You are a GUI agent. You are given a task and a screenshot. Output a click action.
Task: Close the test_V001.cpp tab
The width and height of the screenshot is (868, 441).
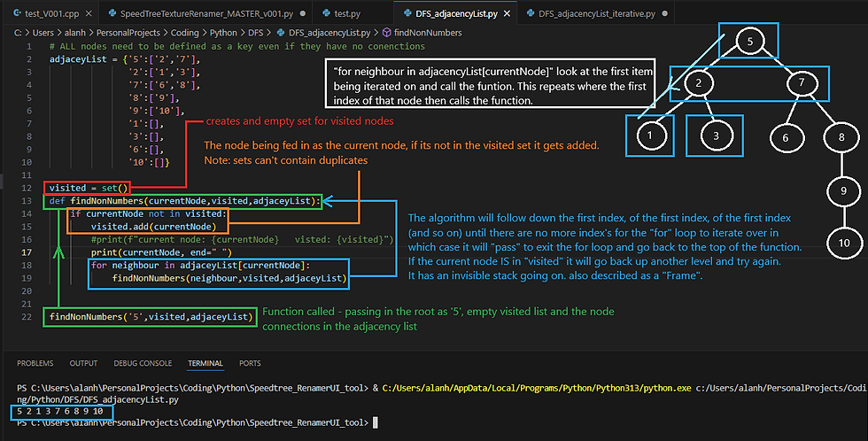(x=89, y=13)
